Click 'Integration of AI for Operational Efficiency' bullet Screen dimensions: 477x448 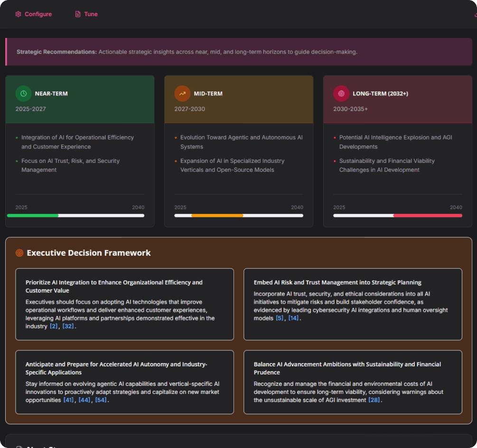[77, 142]
